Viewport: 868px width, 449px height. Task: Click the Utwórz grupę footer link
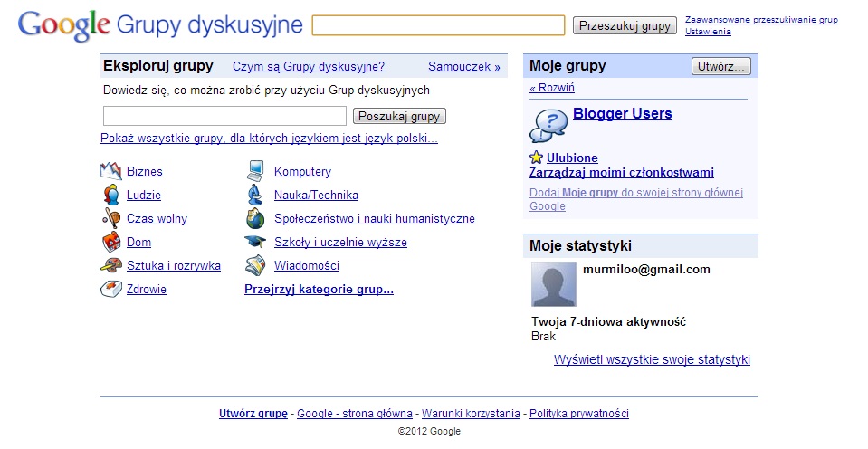point(253,414)
